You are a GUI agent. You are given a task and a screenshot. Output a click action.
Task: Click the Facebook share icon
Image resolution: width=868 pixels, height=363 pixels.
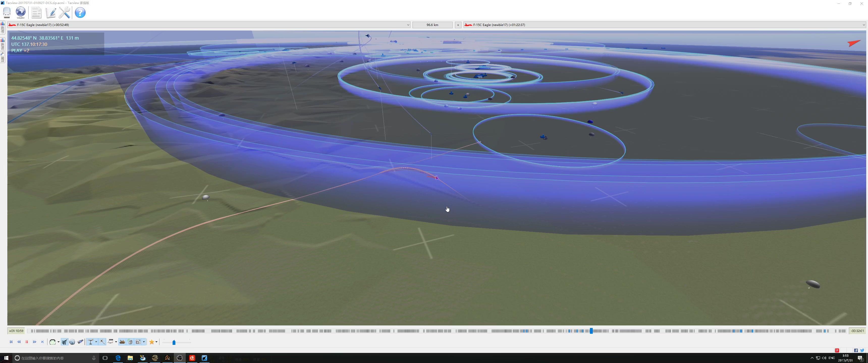tap(856, 351)
